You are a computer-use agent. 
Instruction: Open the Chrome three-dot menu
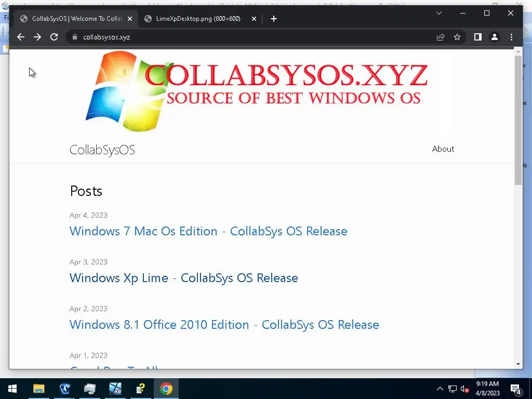pos(511,37)
